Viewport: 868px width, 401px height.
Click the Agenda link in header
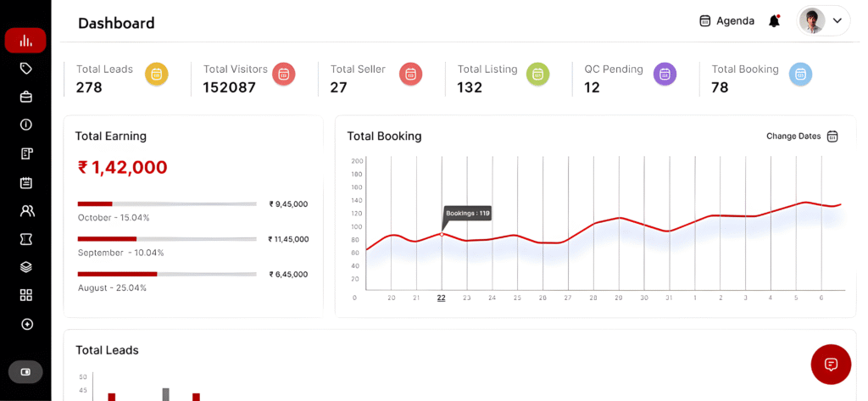(x=726, y=21)
